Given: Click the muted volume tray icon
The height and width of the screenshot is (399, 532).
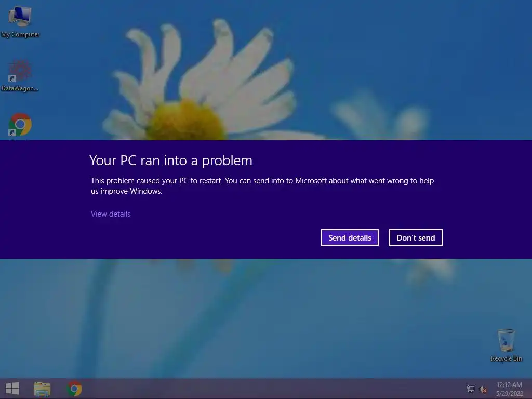Looking at the screenshot, I should coord(483,389).
